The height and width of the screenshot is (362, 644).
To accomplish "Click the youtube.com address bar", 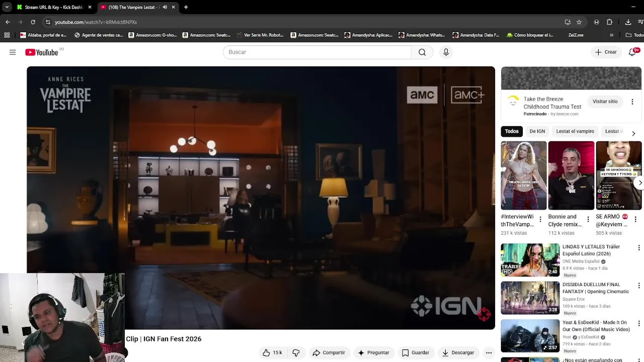I will 302,22.
